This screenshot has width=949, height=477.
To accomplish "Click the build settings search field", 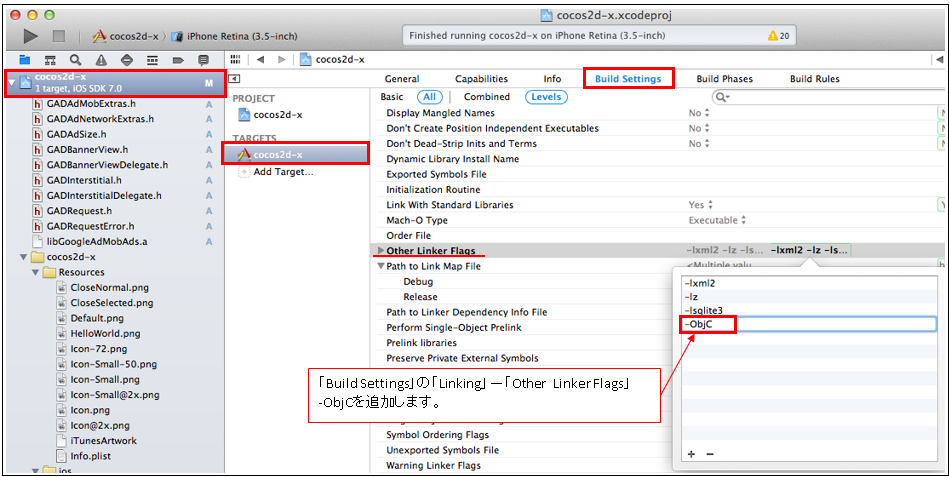I will tap(829, 97).
